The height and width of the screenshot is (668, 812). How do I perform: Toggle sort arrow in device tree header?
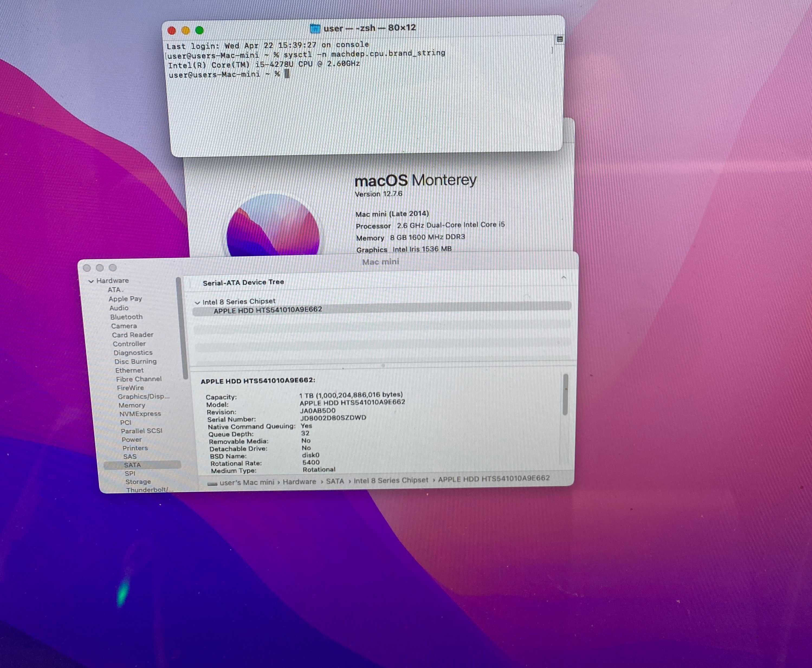tap(564, 277)
